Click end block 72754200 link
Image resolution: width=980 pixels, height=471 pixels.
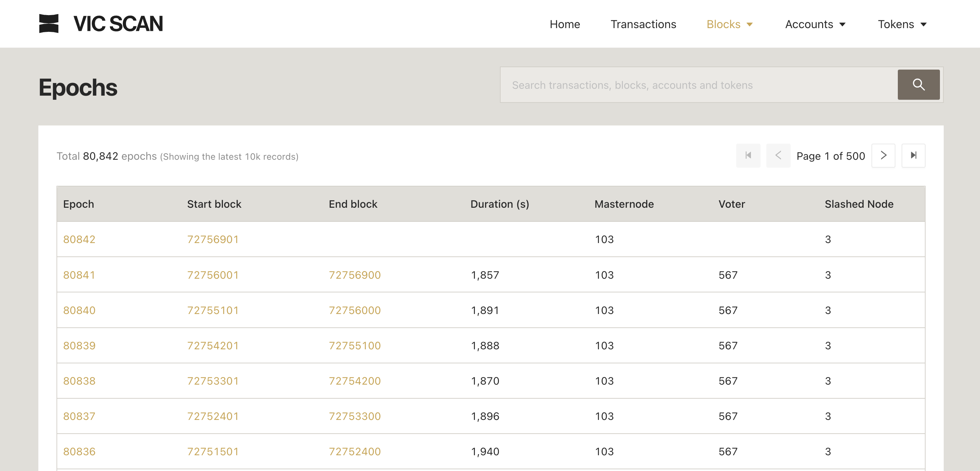(354, 381)
